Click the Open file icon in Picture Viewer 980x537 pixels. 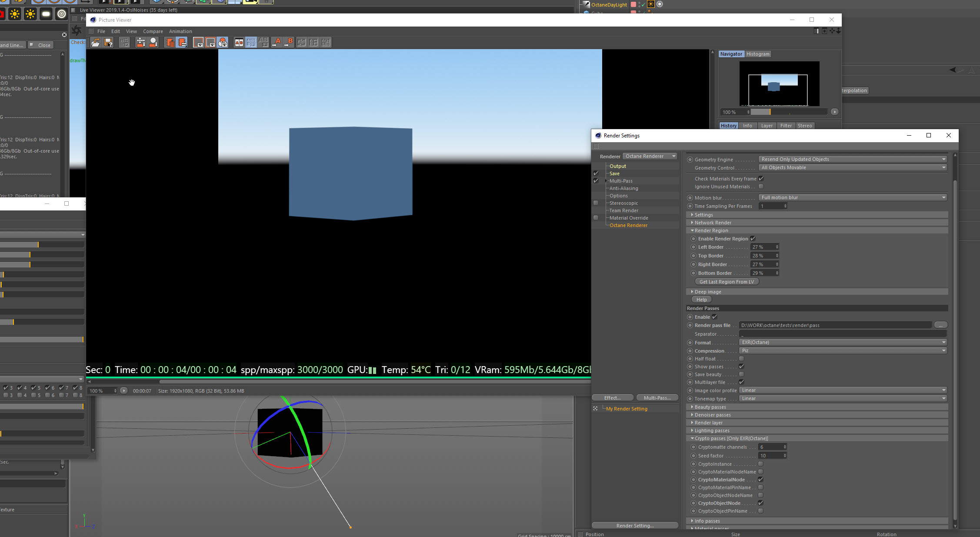(x=96, y=42)
